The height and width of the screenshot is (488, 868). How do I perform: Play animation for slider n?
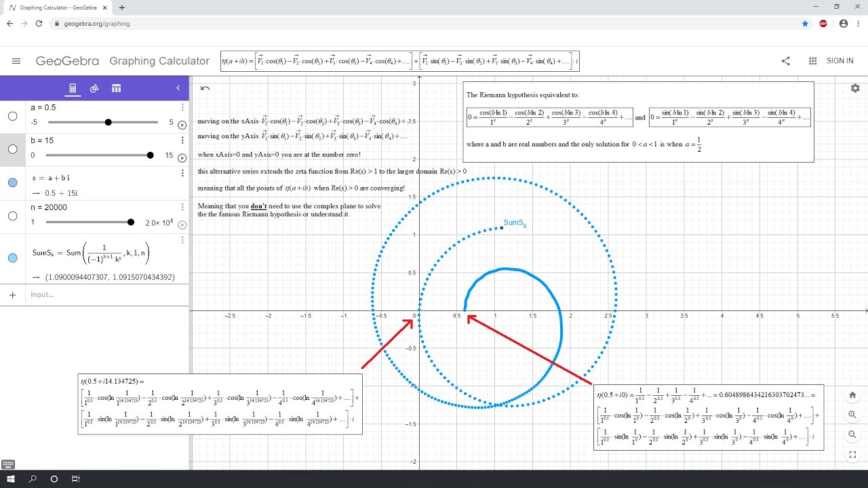[182, 224]
